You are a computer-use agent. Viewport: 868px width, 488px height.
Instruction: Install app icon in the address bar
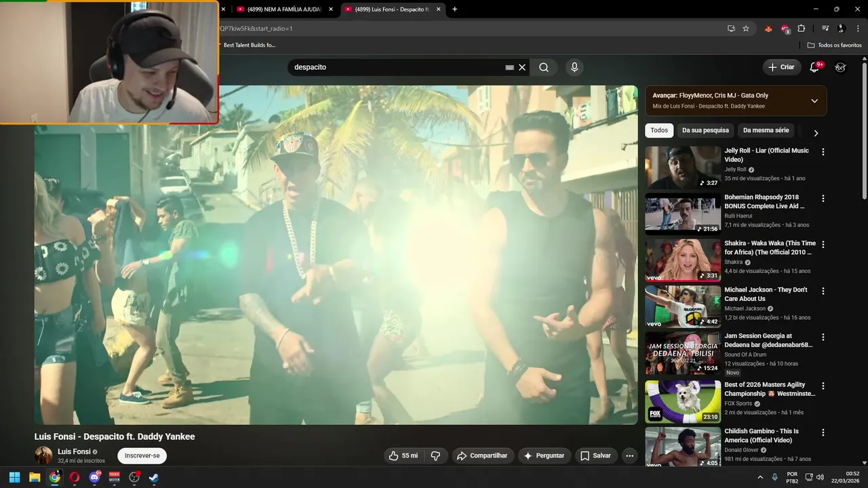pyautogui.click(x=731, y=28)
